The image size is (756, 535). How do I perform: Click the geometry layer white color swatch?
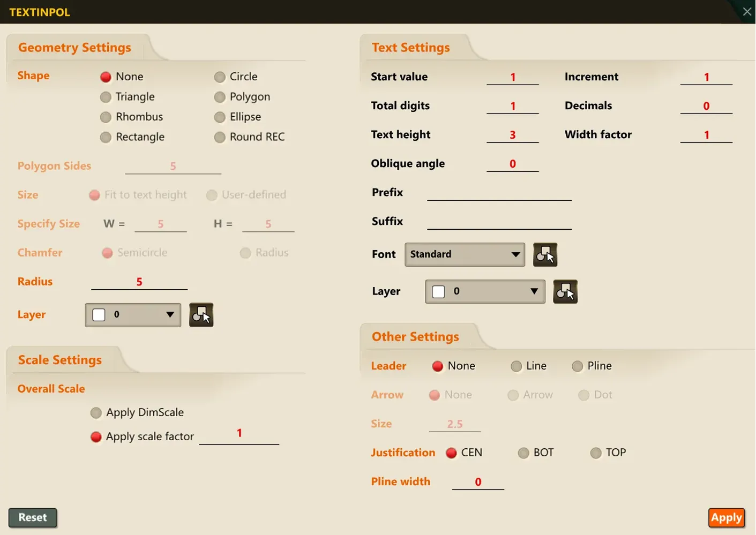(99, 315)
